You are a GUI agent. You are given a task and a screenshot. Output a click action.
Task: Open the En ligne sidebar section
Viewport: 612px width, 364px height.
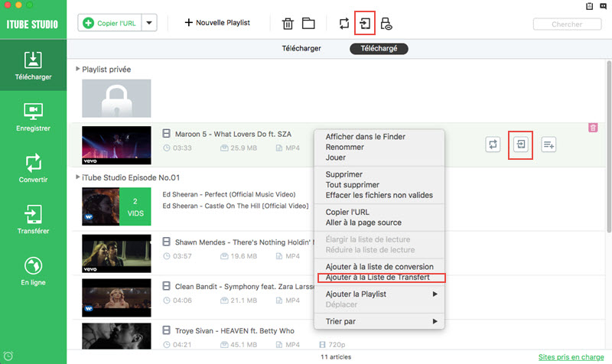click(33, 271)
